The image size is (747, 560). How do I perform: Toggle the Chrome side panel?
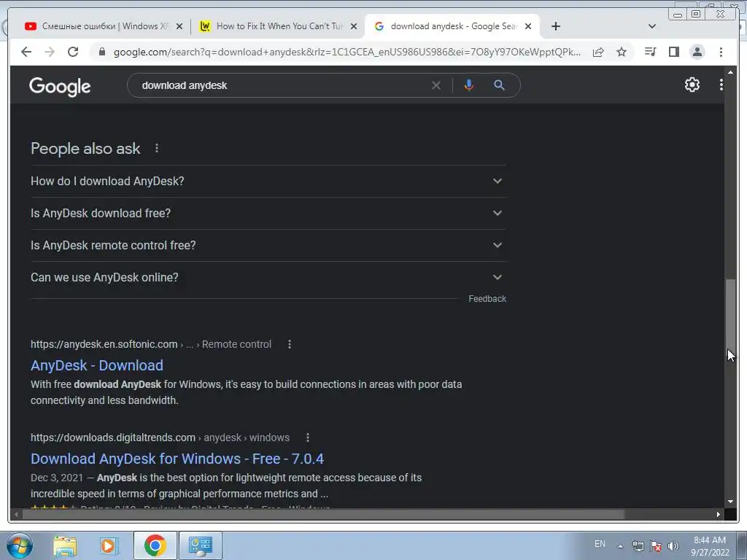tap(673, 52)
